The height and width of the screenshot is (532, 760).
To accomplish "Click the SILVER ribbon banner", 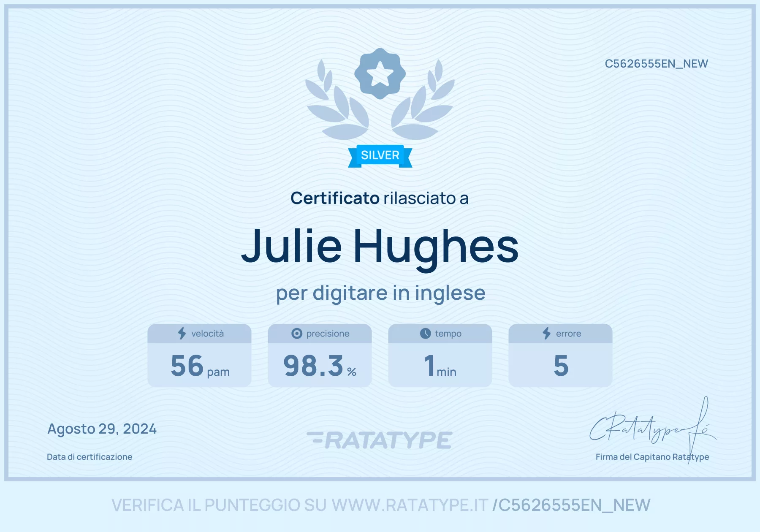I will (380, 156).
